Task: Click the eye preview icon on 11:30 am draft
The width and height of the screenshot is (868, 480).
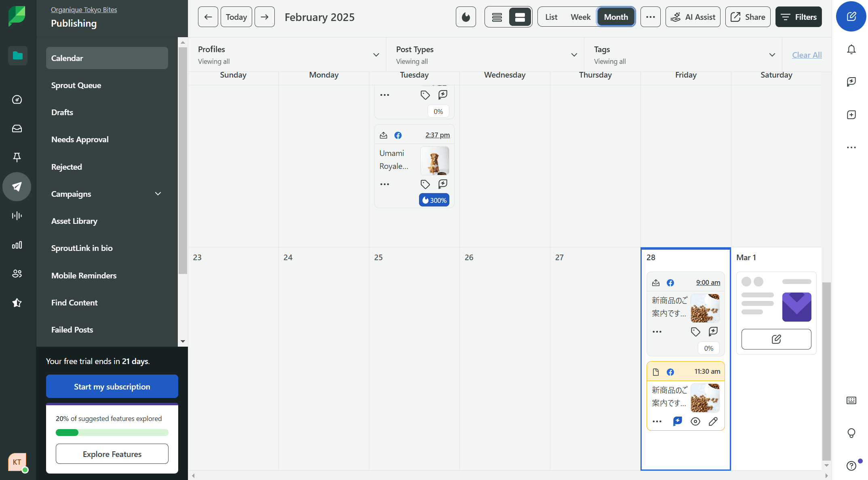Action: (x=695, y=421)
